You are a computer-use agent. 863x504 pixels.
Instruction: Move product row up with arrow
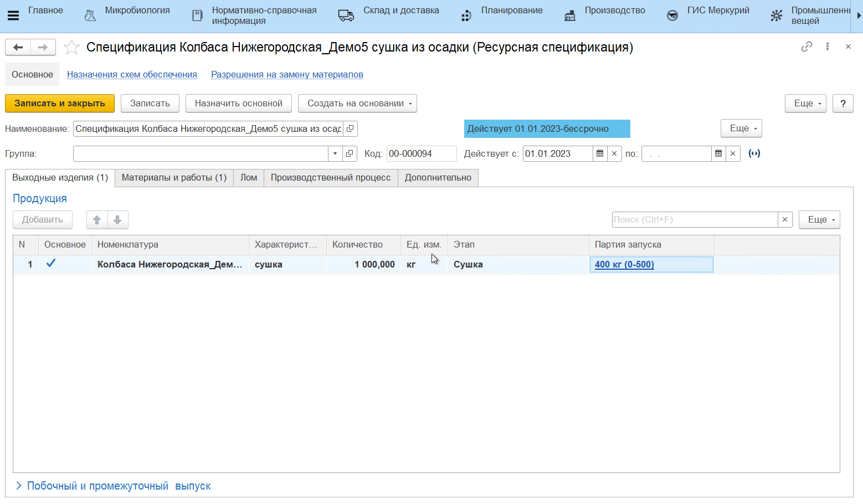pos(97,220)
